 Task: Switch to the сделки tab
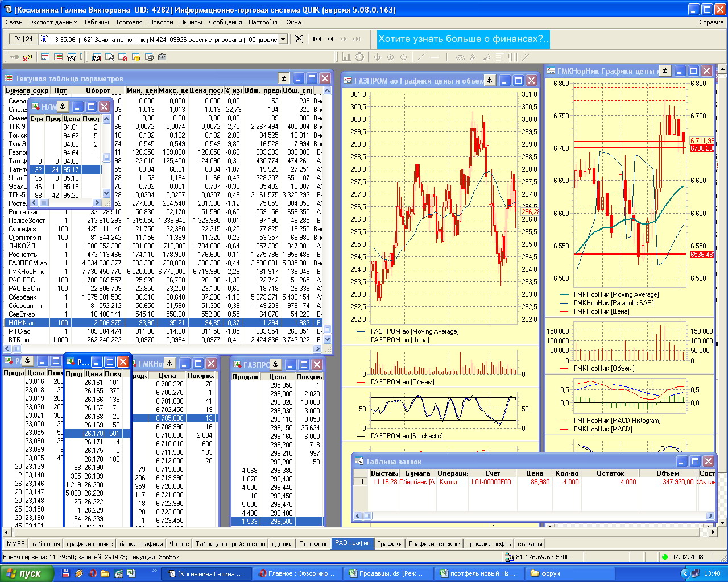point(282,544)
